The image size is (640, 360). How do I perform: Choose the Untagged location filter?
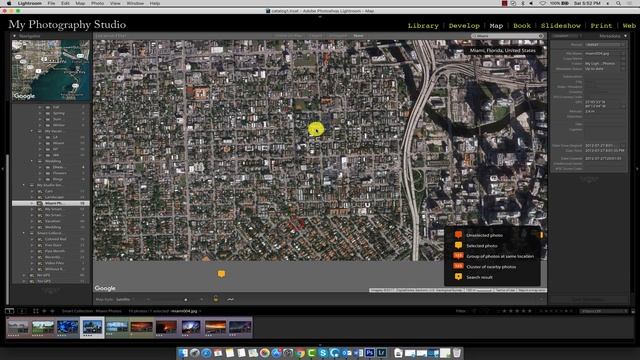[338, 36]
